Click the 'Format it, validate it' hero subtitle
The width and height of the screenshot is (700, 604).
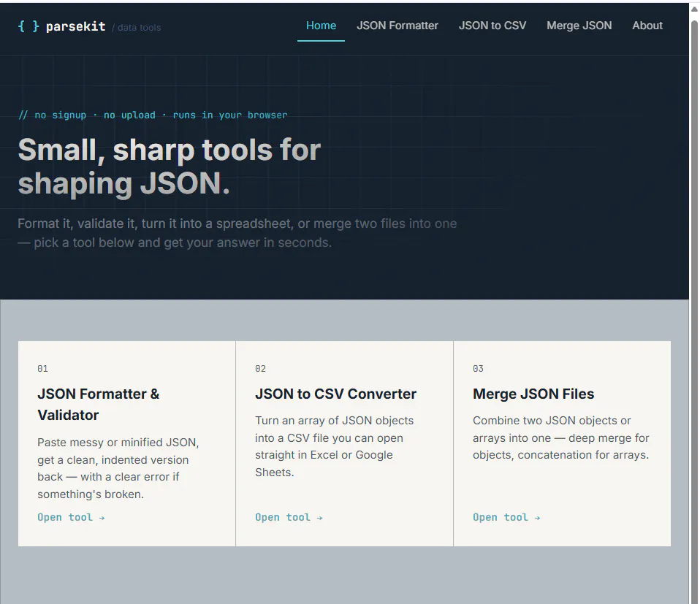(x=237, y=233)
